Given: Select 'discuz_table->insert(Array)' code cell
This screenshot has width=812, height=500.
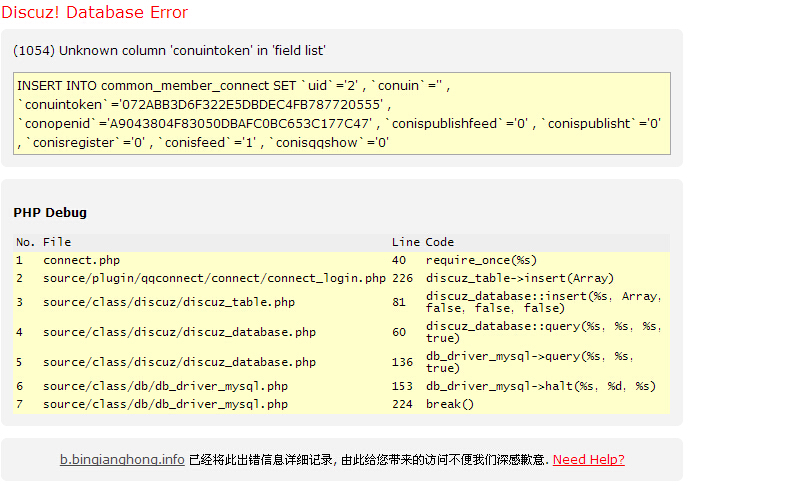Looking at the screenshot, I should coord(520,278).
